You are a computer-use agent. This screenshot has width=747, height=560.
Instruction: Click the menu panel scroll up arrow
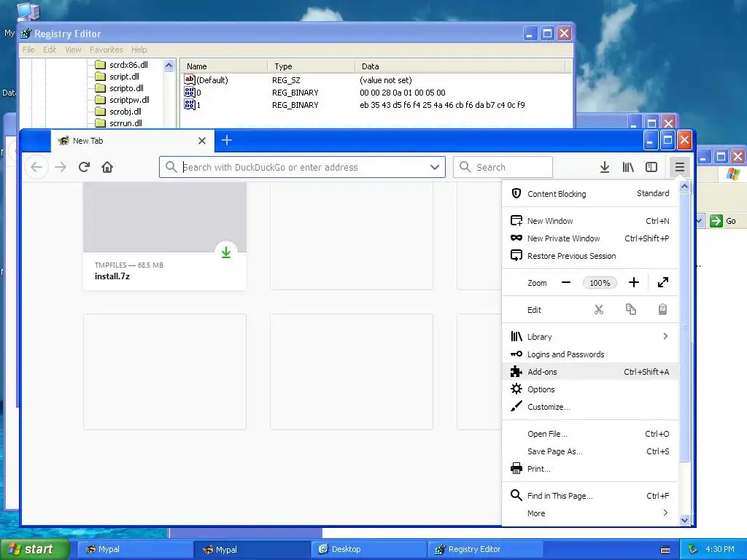[x=684, y=187]
